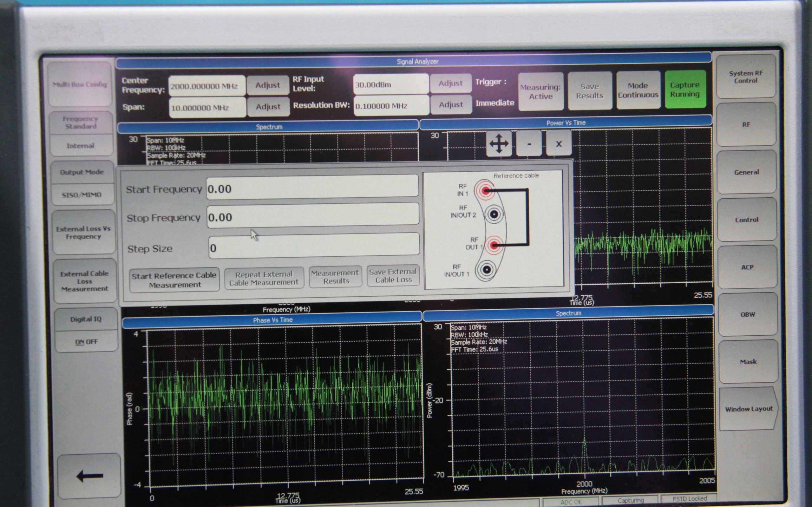812x507 pixels.
Task: Open the Control side menu
Action: pyautogui.click(x=747, y=220)
